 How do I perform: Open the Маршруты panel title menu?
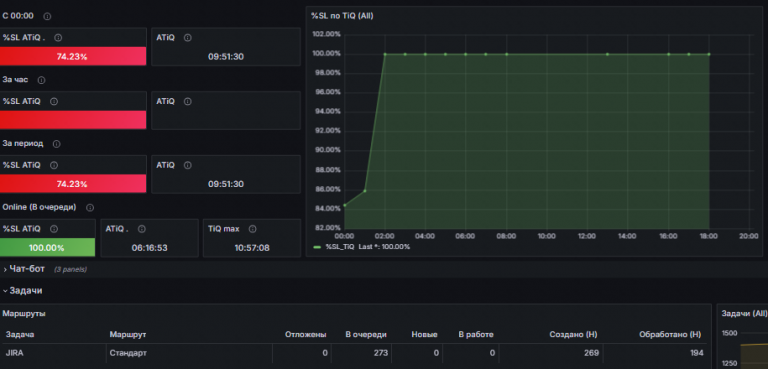point(24,314)
